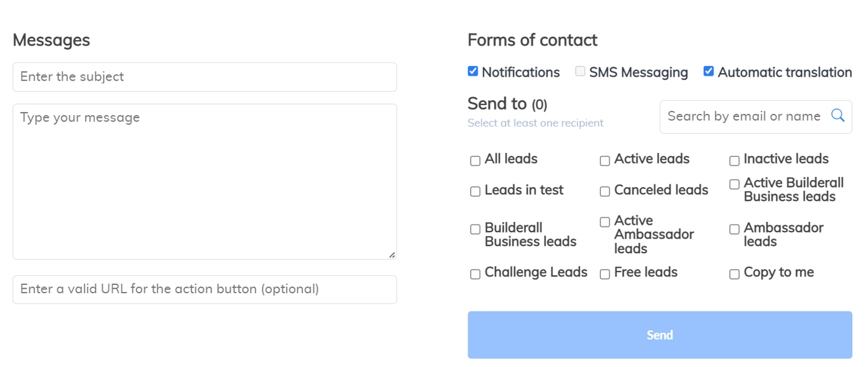Image resolution: width=868 pixels, height=367 pixels.
Task: Enable the SMS Messaging checkbox
Action: click(x=580, y=71)
